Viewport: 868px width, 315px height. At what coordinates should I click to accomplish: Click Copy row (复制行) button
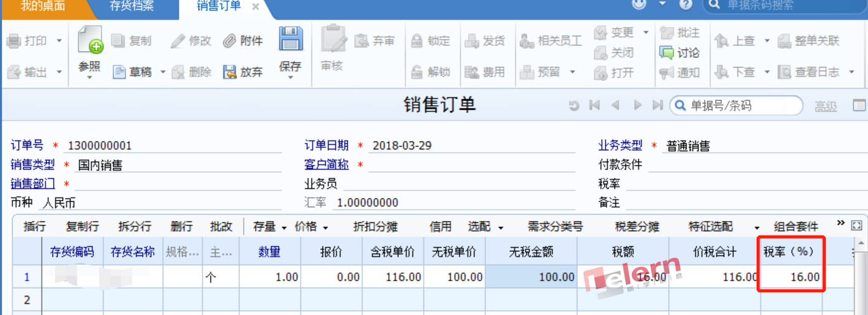click(82, 226)
